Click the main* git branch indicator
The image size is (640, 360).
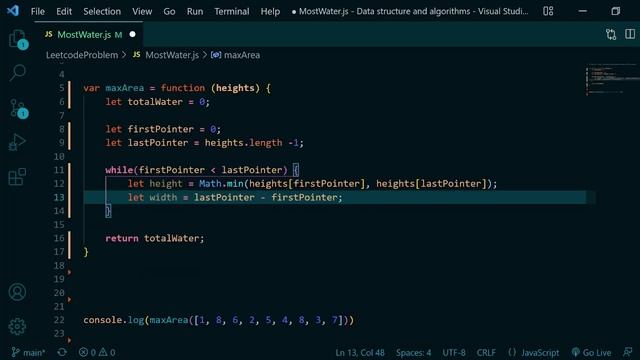[x=28, y=352]
